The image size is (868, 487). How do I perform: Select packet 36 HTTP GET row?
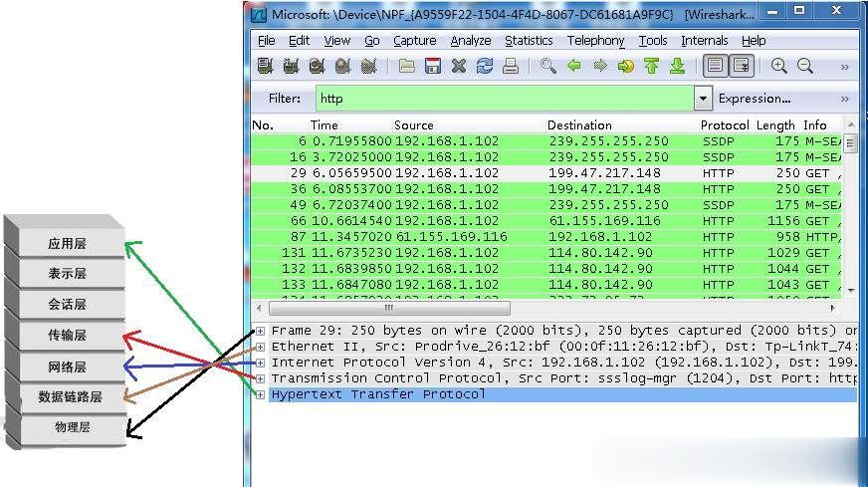[546, 189]
